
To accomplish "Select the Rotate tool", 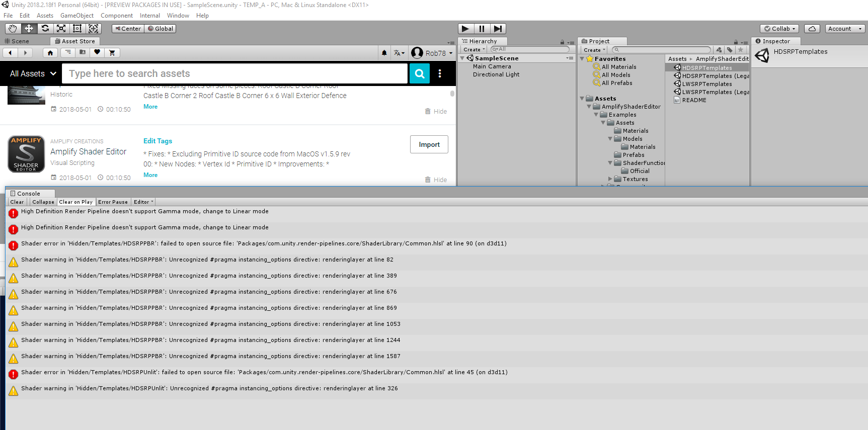I will (45, 29).
